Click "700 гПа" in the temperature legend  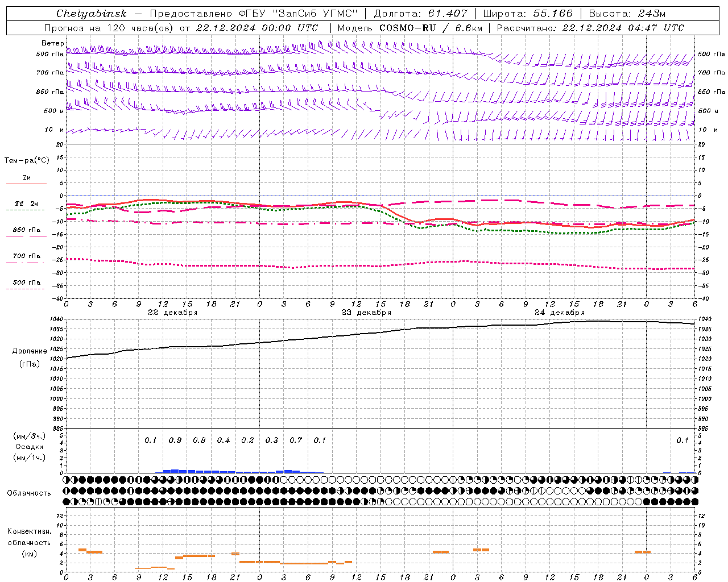point(27,256)
